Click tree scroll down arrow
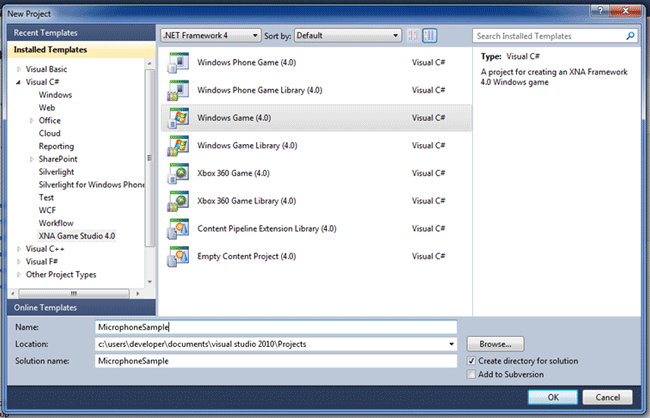 pos(150,282)
